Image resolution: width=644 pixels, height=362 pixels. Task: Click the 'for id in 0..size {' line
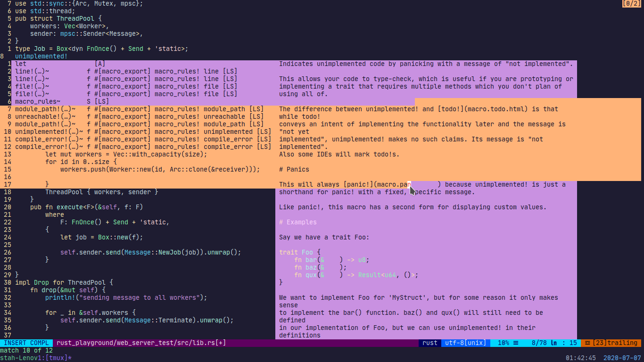tap(81, 162)
